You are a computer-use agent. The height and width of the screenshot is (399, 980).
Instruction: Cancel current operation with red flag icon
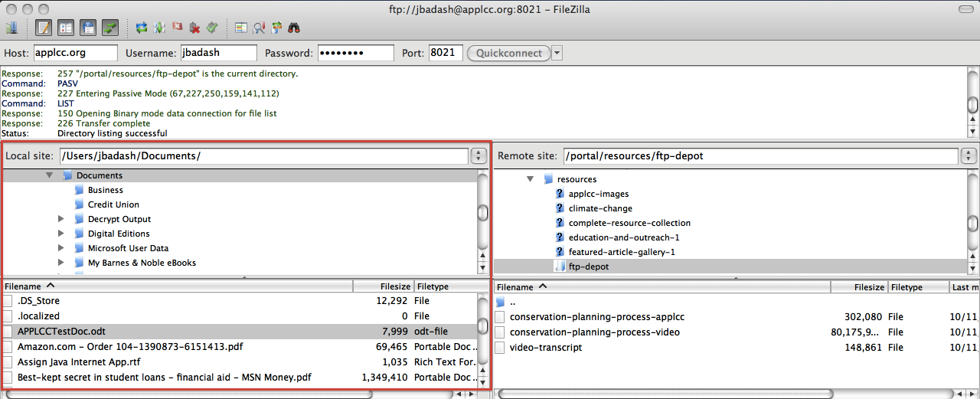(x=177, y=28)
